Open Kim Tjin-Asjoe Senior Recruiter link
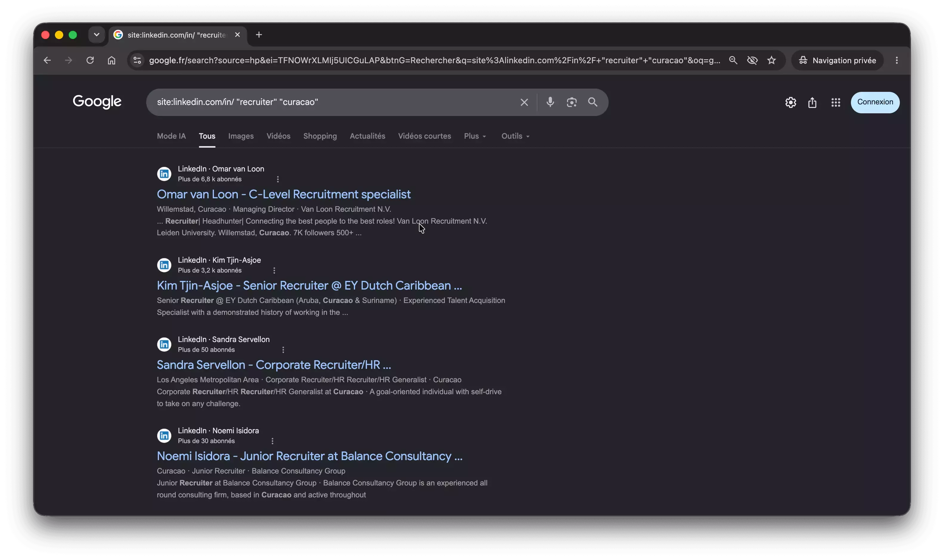 (x=309, y=286)
